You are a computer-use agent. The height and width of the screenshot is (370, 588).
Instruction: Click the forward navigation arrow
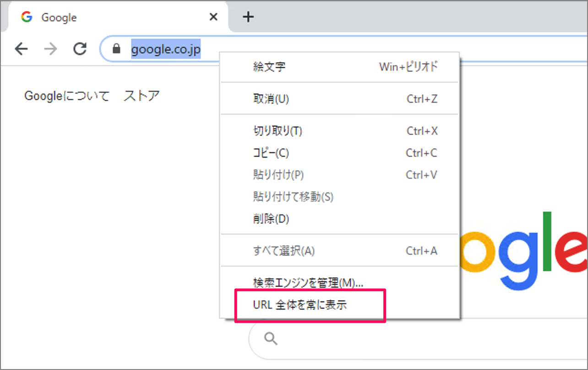50,49
